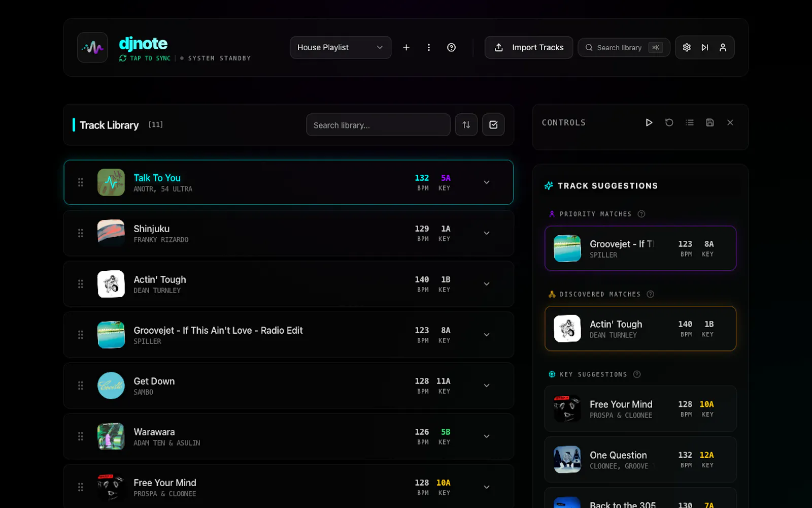Expand the Warawara track row
This screenshot has height=508, width=812.
point(486,436)
